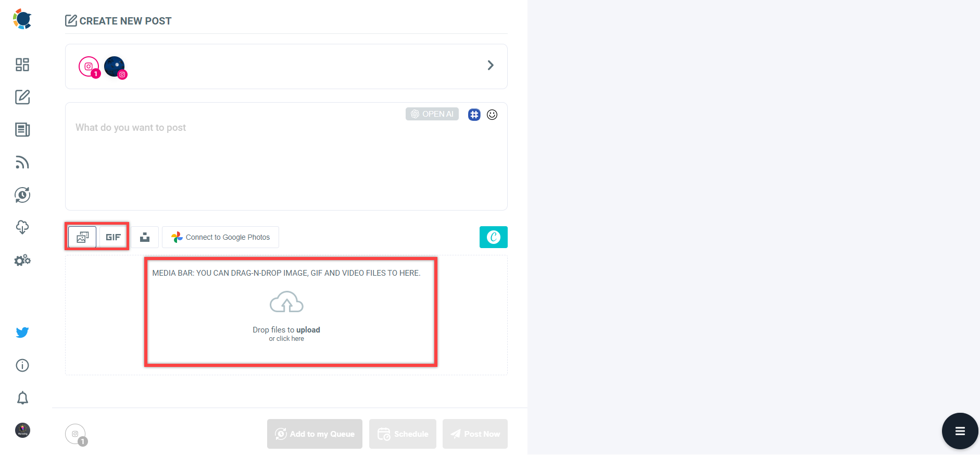The width and height of the screenshot is (980, 455).
Task: Expand the selected accounts chevron
Action: click(490, 65)
